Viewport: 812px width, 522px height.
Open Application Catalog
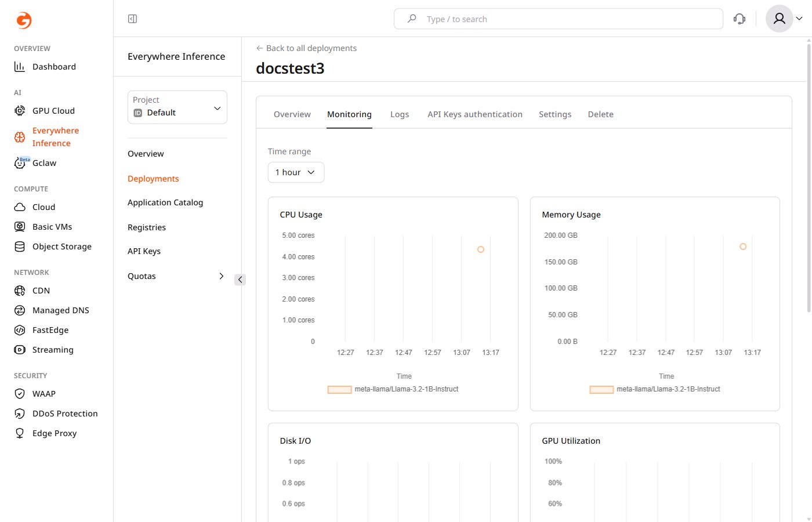coord(165,202)
